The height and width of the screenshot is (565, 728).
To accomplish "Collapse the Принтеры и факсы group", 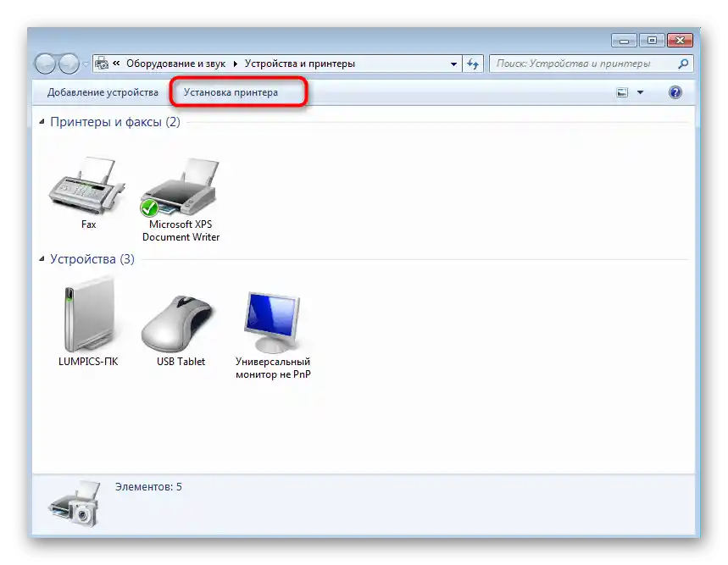I will (x=42, y=121).
